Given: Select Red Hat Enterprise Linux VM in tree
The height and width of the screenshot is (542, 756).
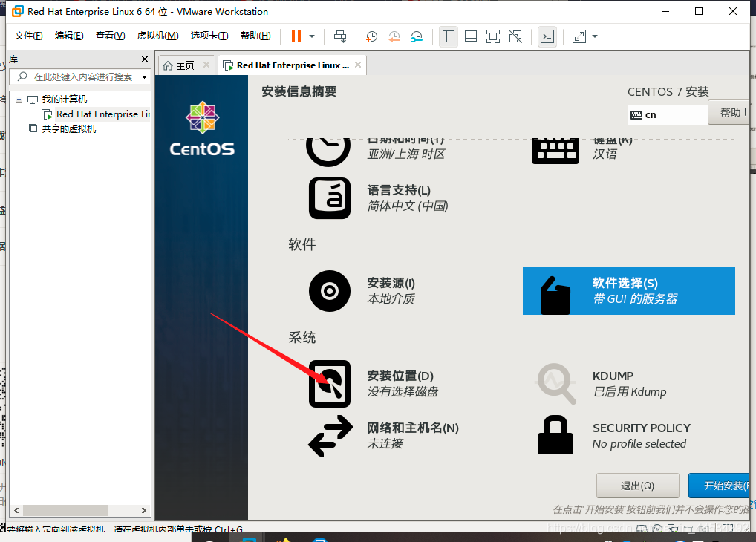Looking at the screenshot, I should (x=102, y=114).
